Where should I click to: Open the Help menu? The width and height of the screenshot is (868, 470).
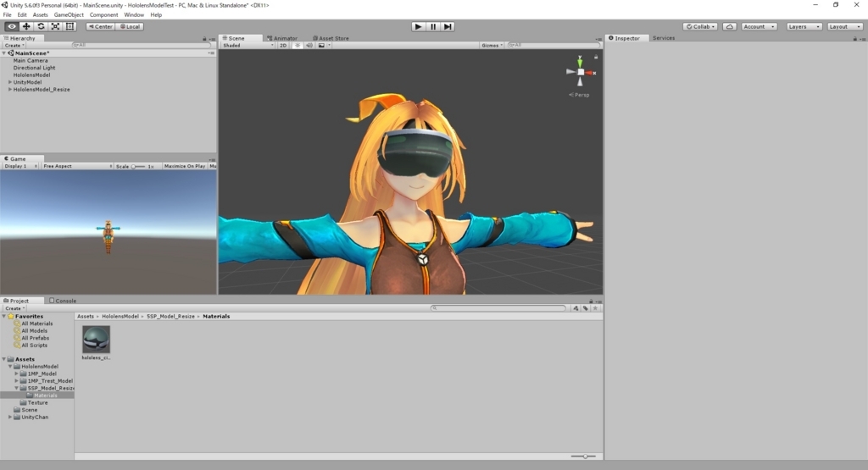[156, 15]
